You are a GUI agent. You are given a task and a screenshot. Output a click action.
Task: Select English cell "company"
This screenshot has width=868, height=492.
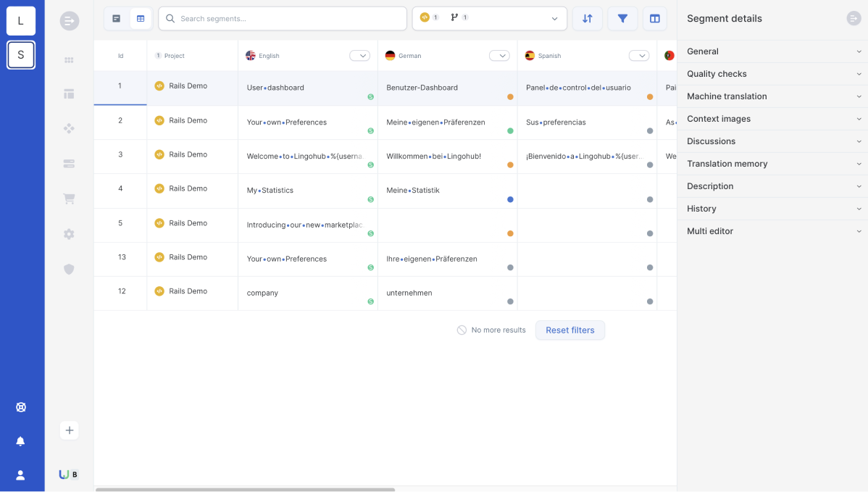(x=308, y=293)
